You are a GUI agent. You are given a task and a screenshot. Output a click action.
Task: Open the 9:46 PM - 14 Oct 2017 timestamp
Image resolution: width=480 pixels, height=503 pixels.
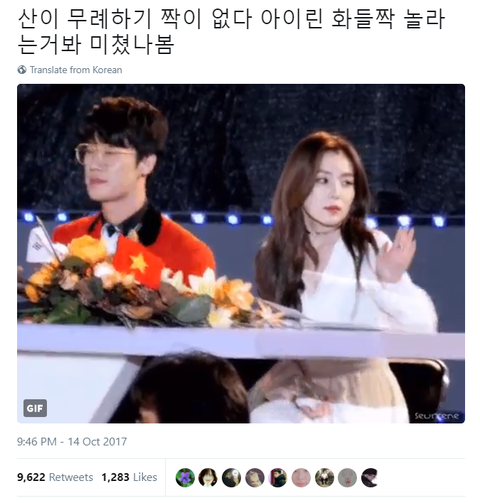(x=72, y=442)
